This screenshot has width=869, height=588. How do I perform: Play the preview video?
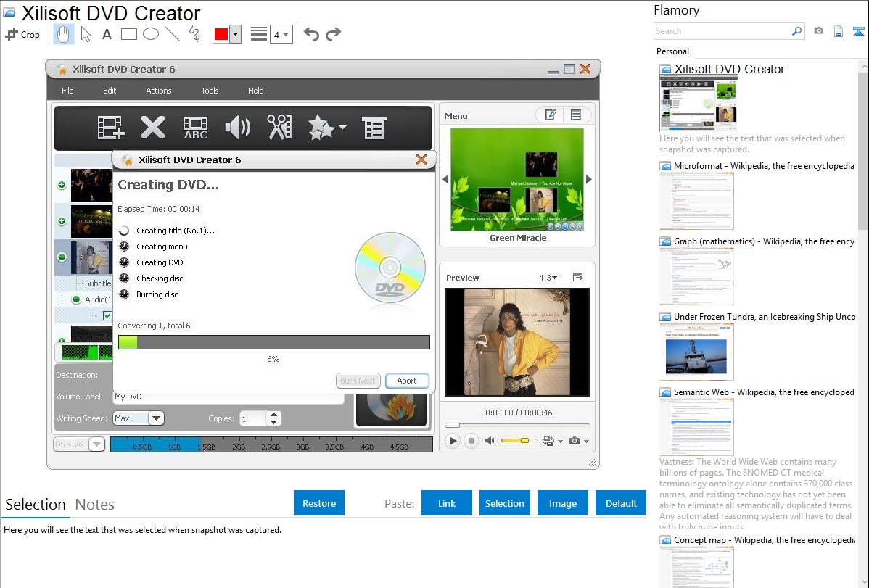453,441
